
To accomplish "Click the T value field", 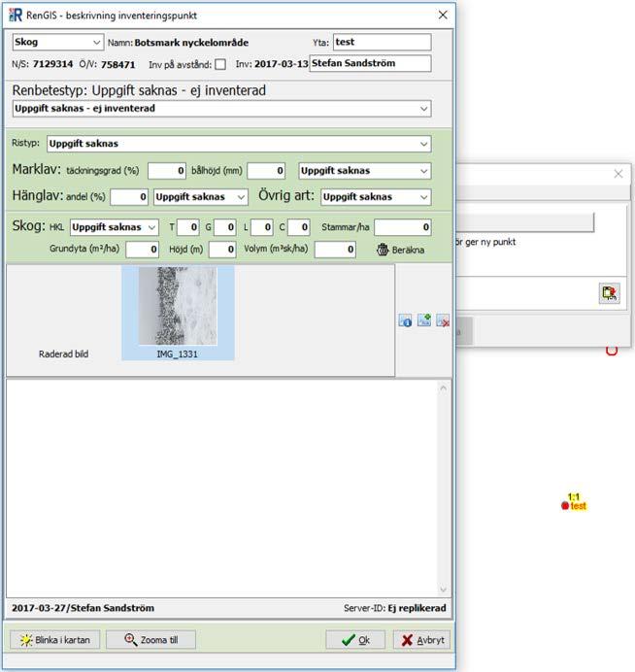I will (187, 227).
